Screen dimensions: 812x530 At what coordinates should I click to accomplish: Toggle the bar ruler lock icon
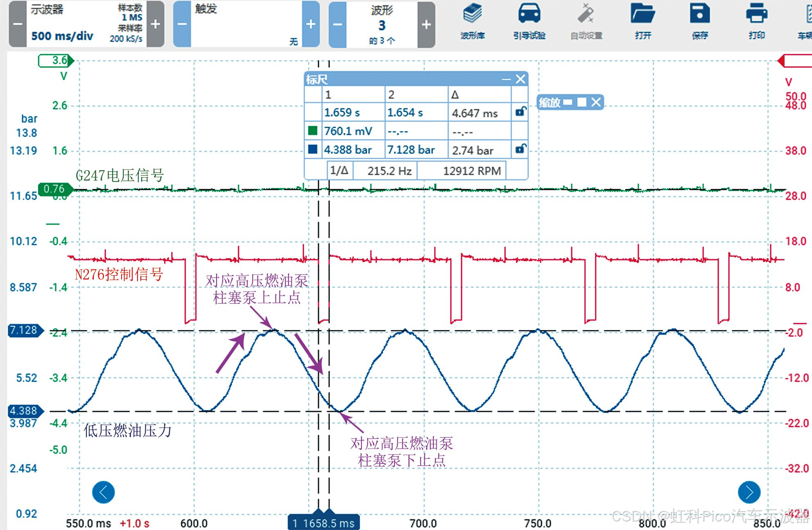520,149
